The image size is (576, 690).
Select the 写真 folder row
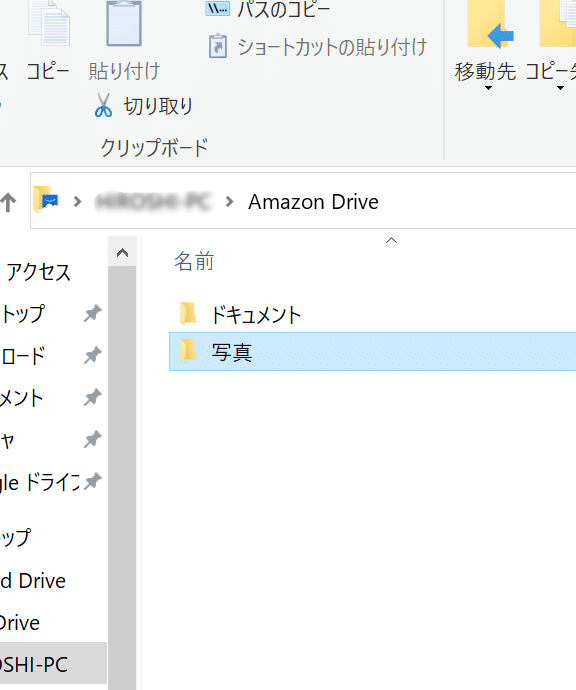click(372, 352)
